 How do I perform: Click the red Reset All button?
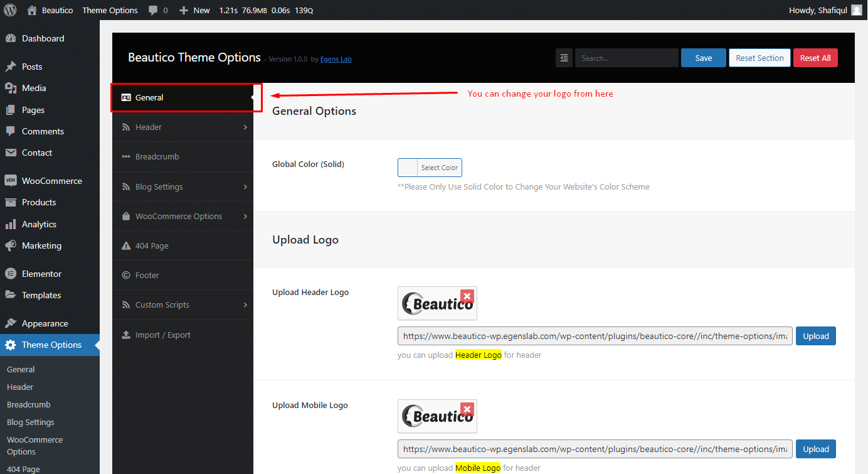815,58
